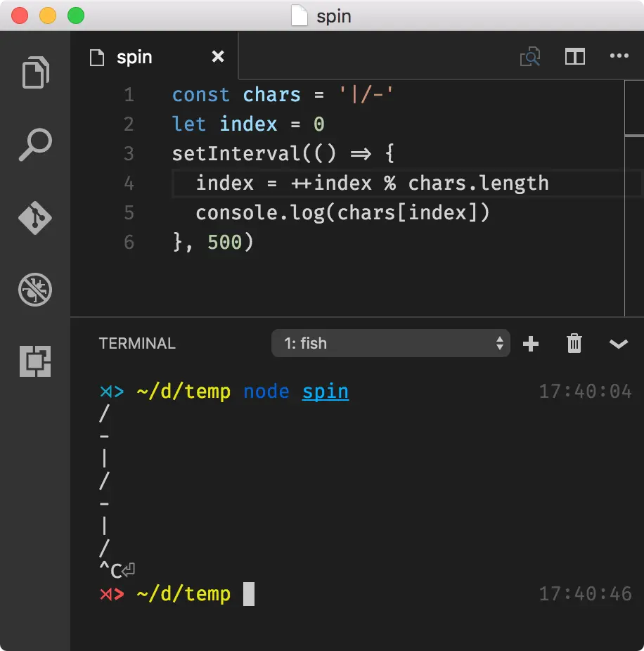Split the editor with split icon
The height and width of the screenshot is (651, 644).
coord(575,56)
